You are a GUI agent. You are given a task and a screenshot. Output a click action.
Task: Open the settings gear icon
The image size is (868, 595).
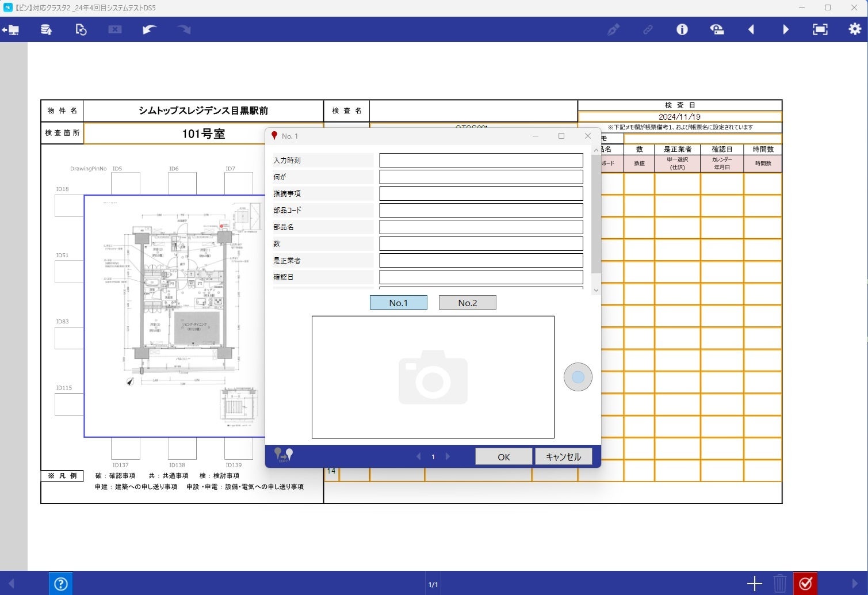coord(855,29)
